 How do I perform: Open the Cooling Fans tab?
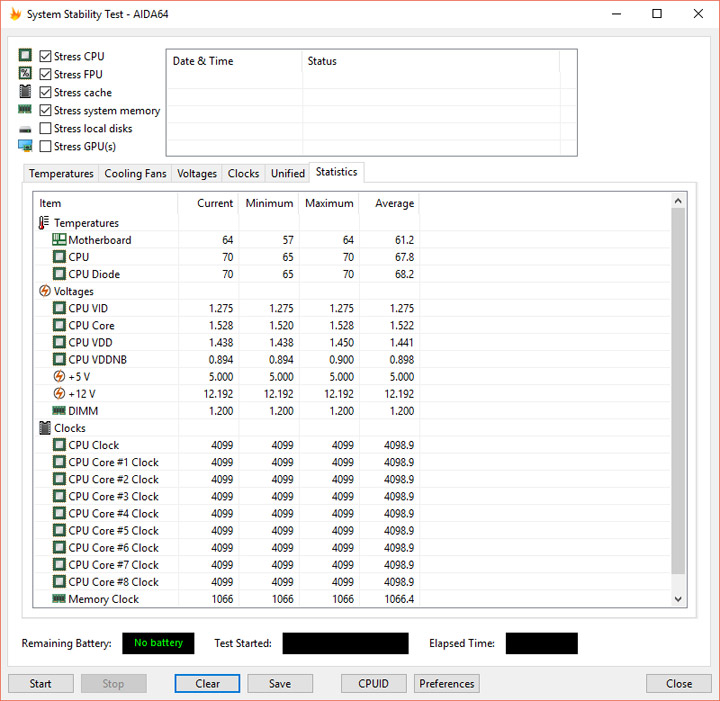click(135, 174)
